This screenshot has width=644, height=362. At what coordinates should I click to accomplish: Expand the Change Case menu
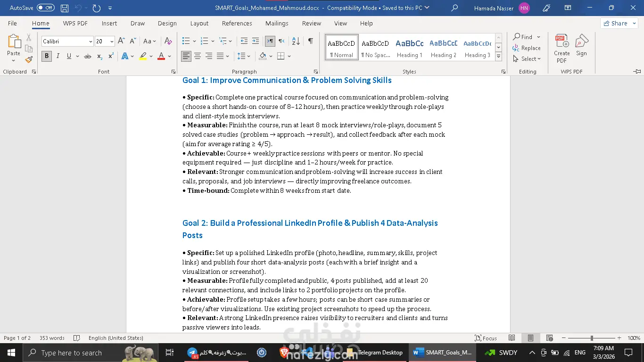[150, 41]
